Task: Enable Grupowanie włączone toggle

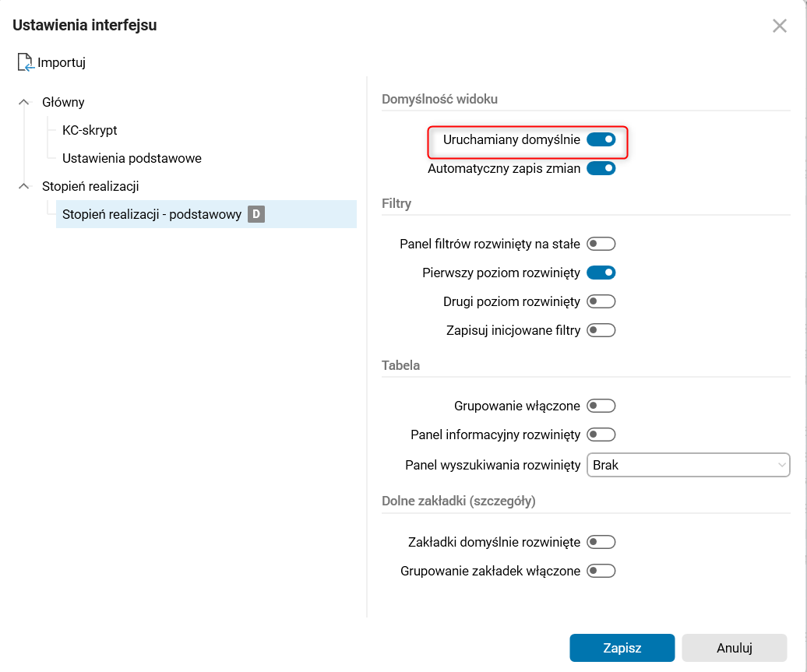Action: click(x=601, y=406)
